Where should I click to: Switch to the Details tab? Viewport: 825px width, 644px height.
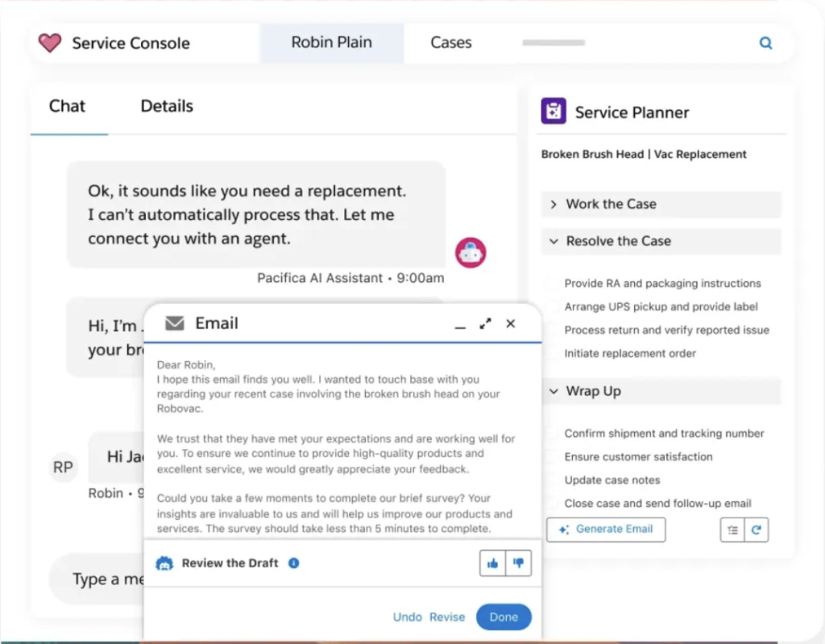pyautogui.click(x=166, y=106)
